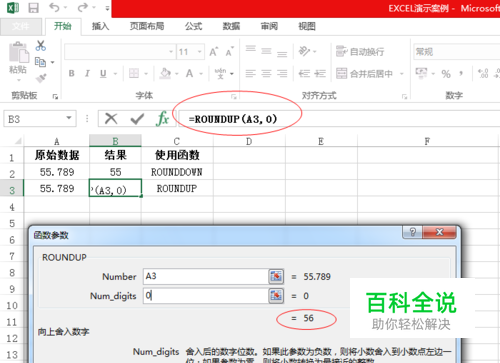500x363 pixels.
Task: Click the collapse-dialog icon beside Number
Action: tap(276, 276)
